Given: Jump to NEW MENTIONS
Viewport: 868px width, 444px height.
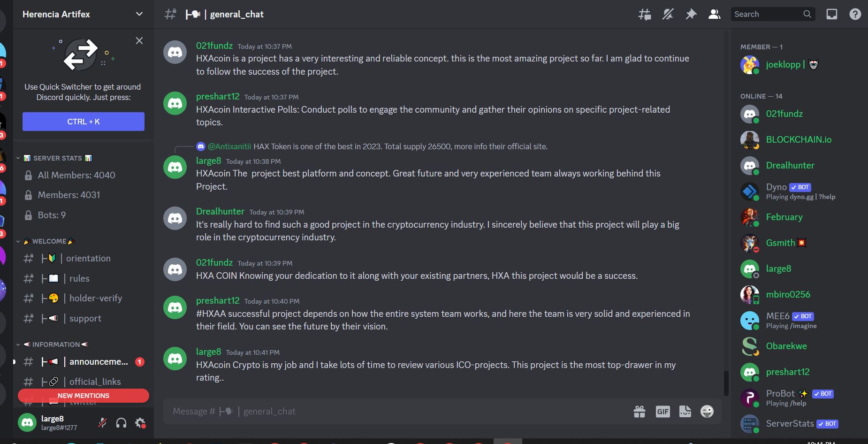Looking at the screenshot, I should [84, 396].
